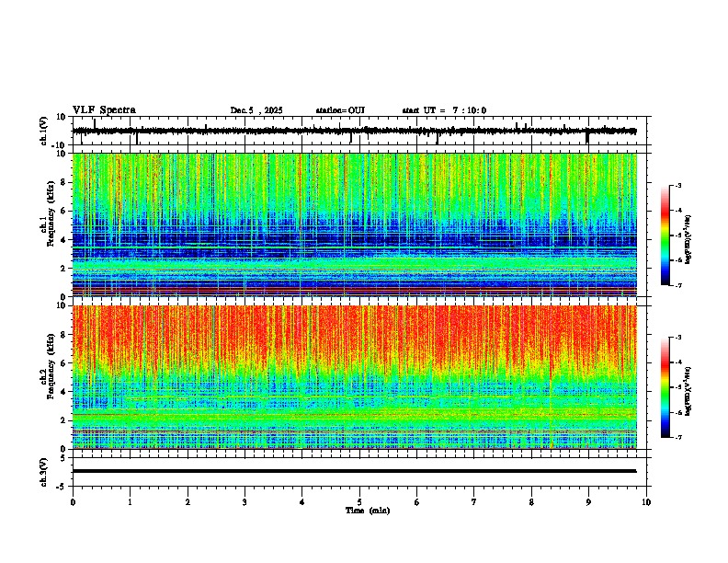The width and height of the screenshot is (728, 563).
Task: Click the ch.2 spectrogram colorbar
Action: 665,387
